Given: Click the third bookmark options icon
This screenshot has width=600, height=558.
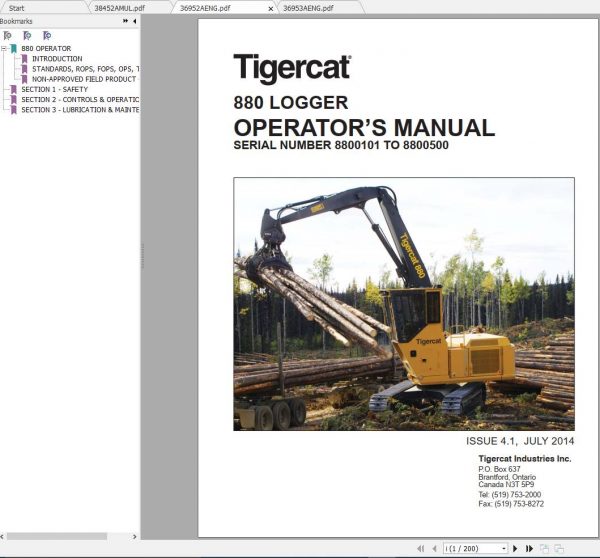Looking at the screenshot, I should click(x=47, y=36).
